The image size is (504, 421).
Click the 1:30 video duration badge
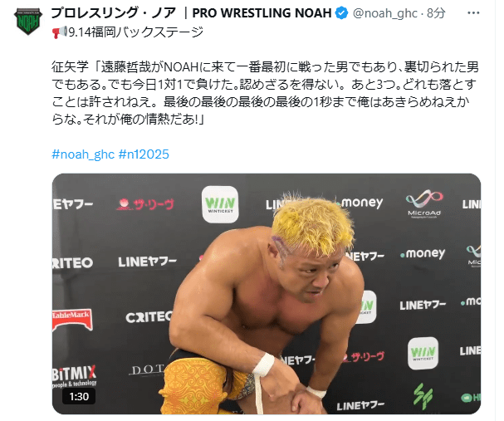click(79, 396)
